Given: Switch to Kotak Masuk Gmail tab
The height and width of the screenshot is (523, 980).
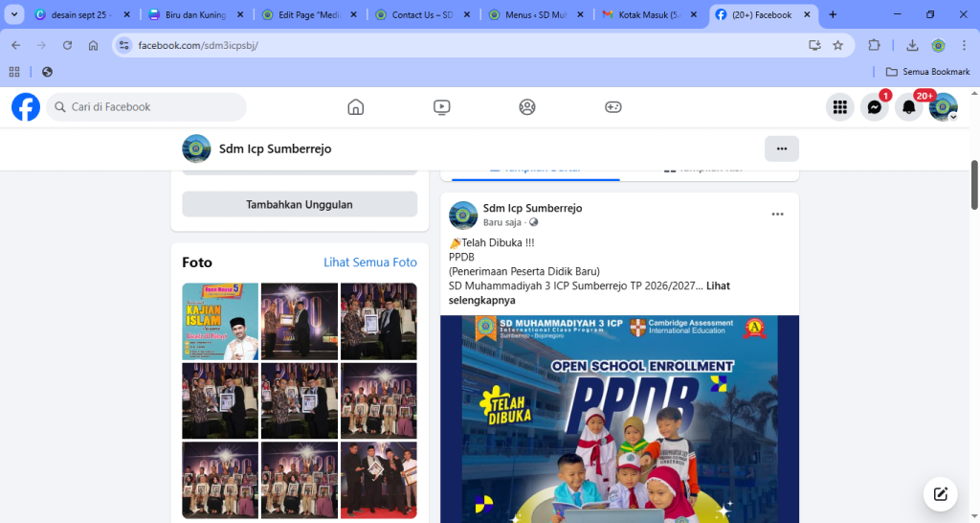Looking at the screenshot, I should [x=649, y=15].
